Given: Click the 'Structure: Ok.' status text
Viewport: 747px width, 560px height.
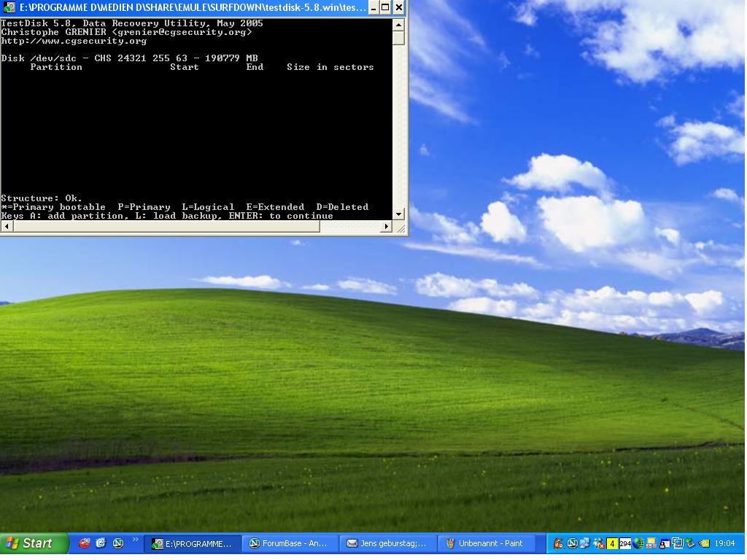Looking at the screenshot, I should pyautogui.click(x=42, y=198).
